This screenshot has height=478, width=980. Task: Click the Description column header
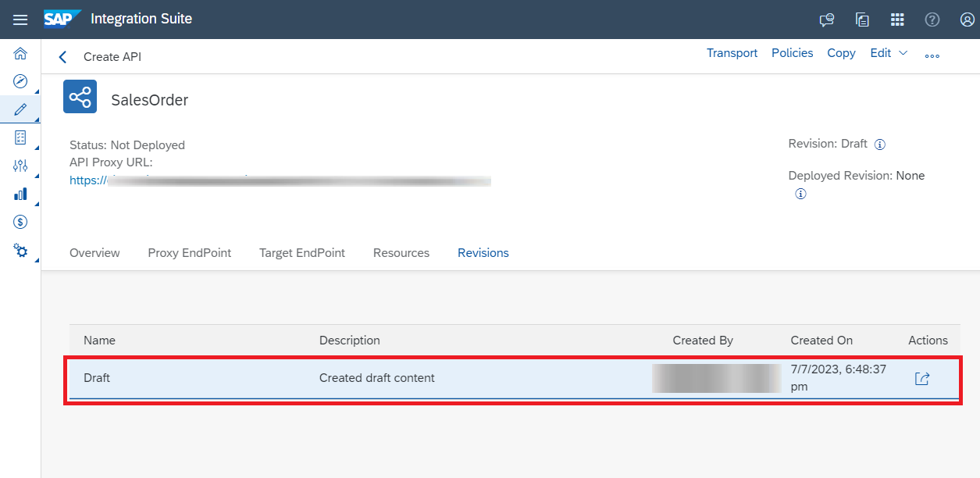350,341
